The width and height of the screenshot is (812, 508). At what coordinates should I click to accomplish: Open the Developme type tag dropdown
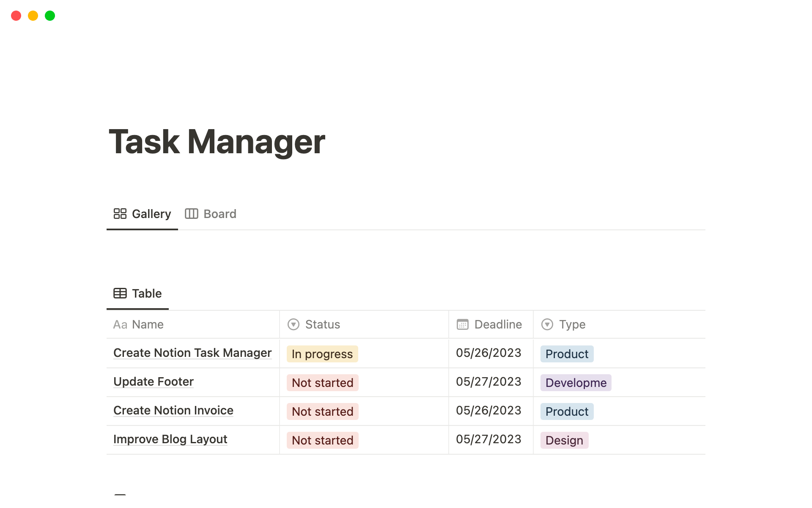click(576, 383)
